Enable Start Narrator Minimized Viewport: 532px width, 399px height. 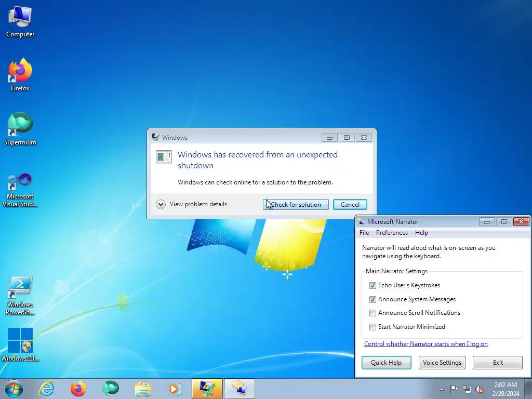[373, 327]
